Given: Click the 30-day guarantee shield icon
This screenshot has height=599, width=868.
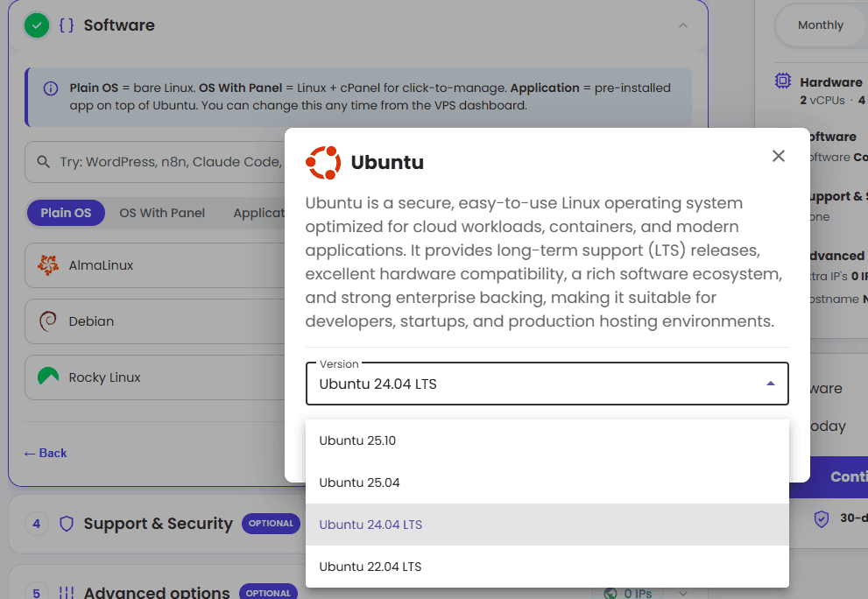Looking at the screenshot, I should click(822, 518).
